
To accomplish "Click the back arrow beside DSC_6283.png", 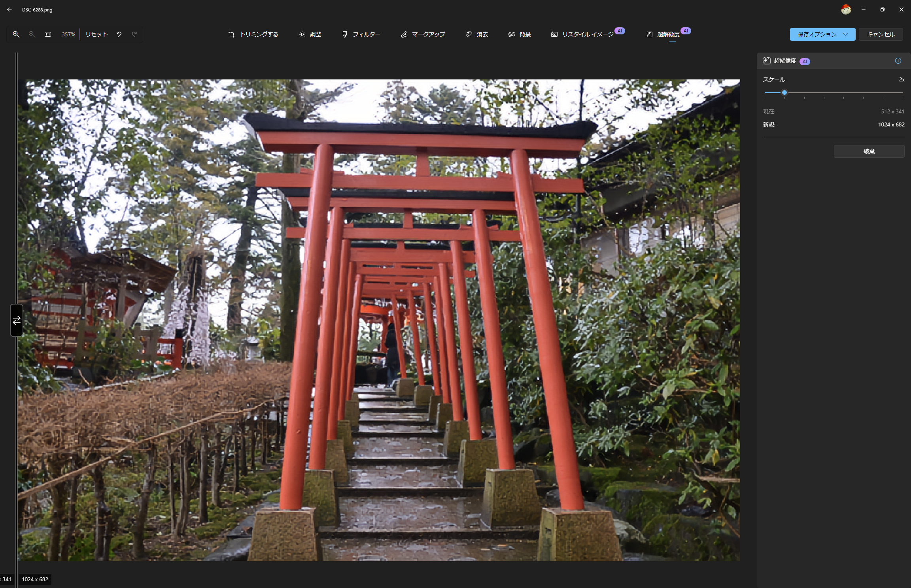I will [9, 9].
